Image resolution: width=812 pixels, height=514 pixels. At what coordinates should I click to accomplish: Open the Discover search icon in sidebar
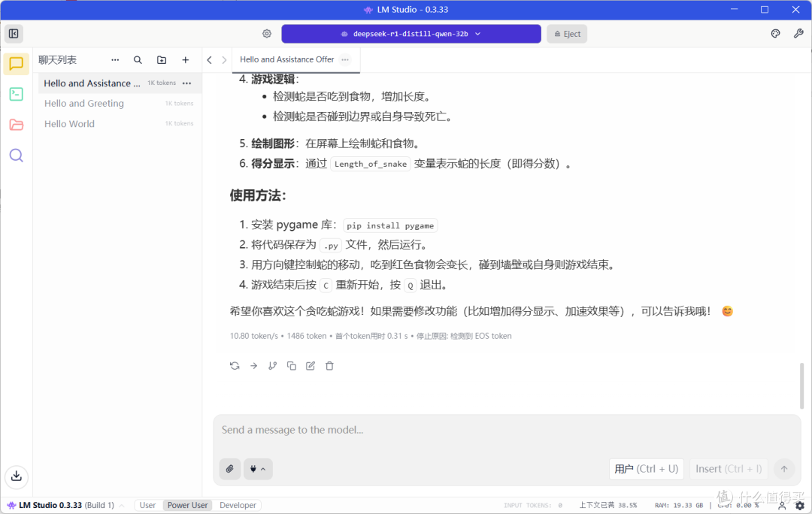pos(16,156)
